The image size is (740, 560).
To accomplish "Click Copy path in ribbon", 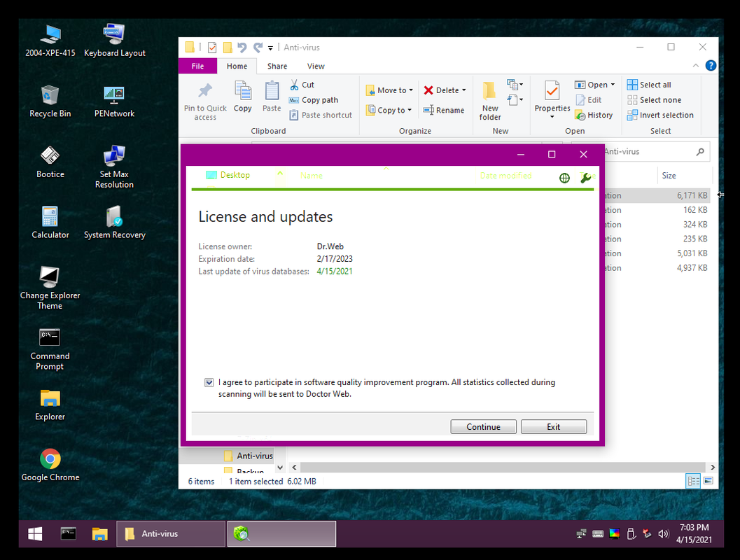I will point(314,100).
